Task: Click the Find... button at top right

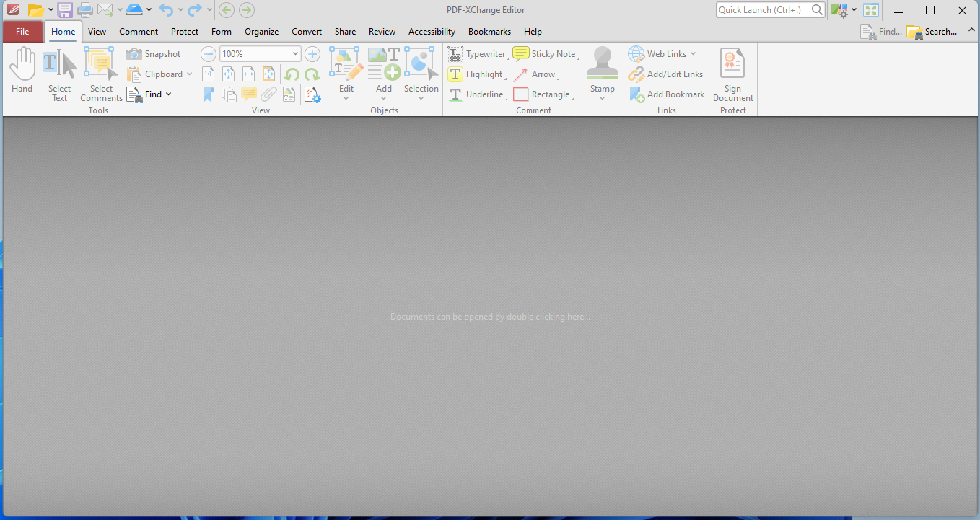Action: tap(881, 32)
